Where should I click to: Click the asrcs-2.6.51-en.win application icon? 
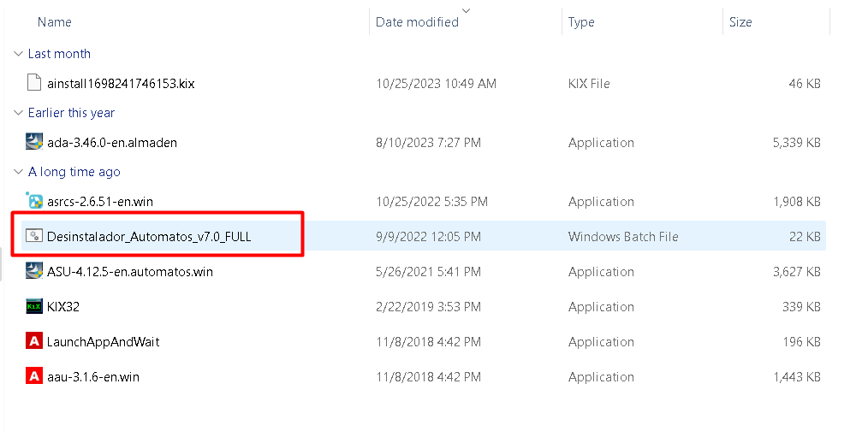[34, 202]
